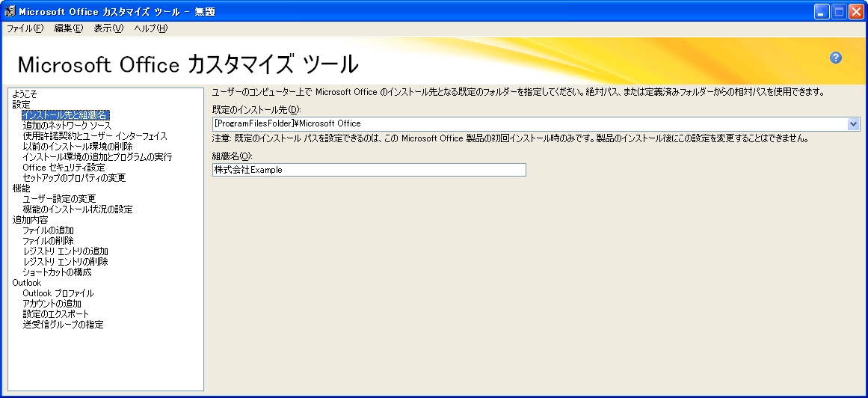Maximize the customization tool window
Viewport: 868px width, 398px height.
pos(839,11)
